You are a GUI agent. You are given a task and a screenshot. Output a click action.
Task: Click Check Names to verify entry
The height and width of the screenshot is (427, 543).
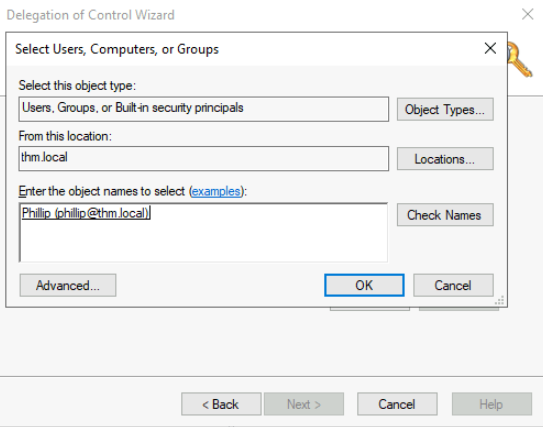(445, 215)
